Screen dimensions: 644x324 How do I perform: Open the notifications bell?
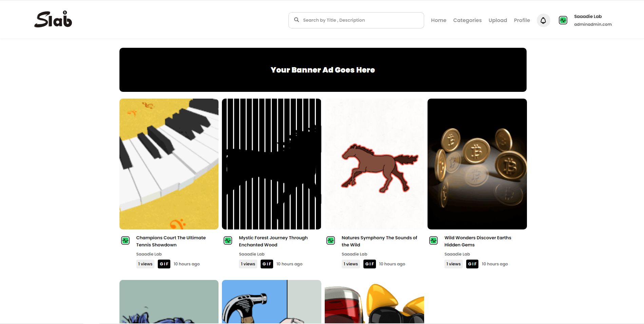[x=543, y=20]
